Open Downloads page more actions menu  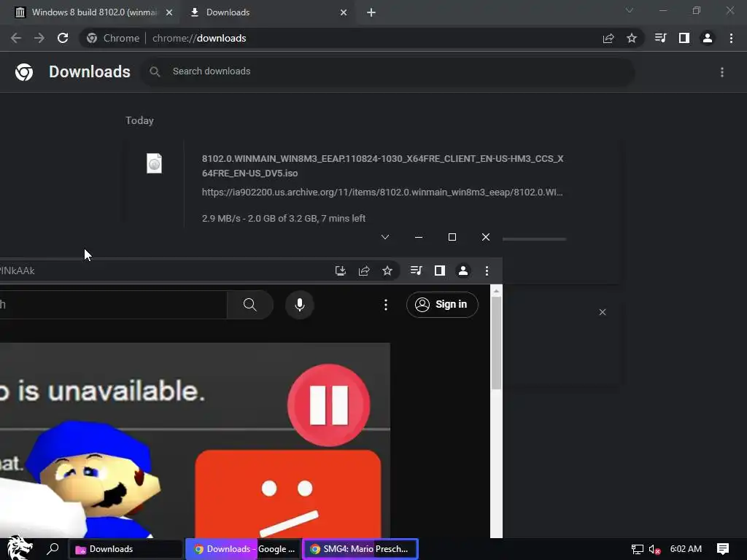[x=722, y=72]
